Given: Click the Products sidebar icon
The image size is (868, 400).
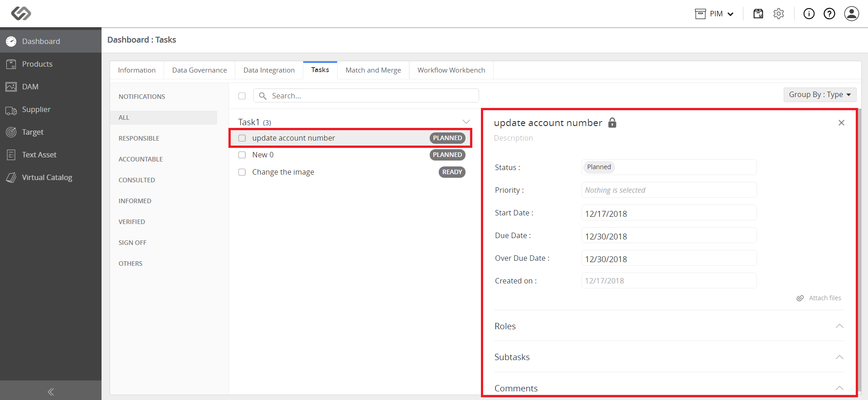Looking at the screenshot, I should tap(11, 64).
